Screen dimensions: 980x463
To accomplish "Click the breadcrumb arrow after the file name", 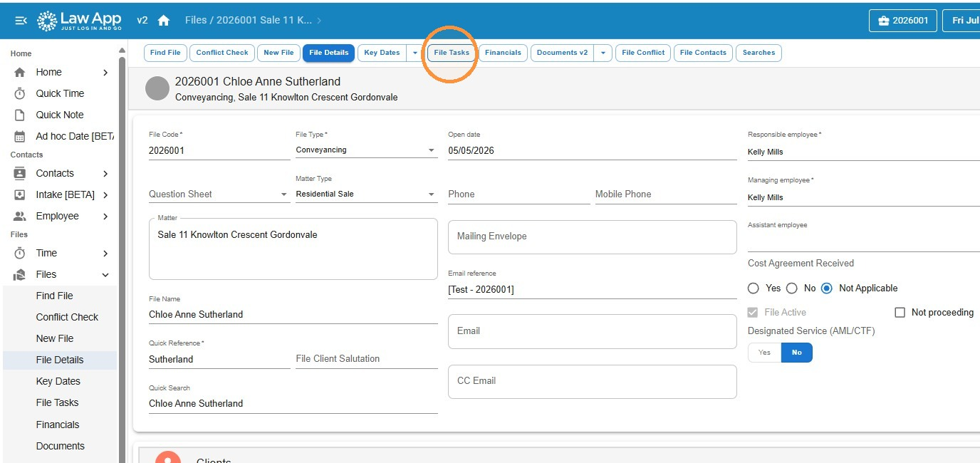I will pyautogui.click(x=319, y=21).
